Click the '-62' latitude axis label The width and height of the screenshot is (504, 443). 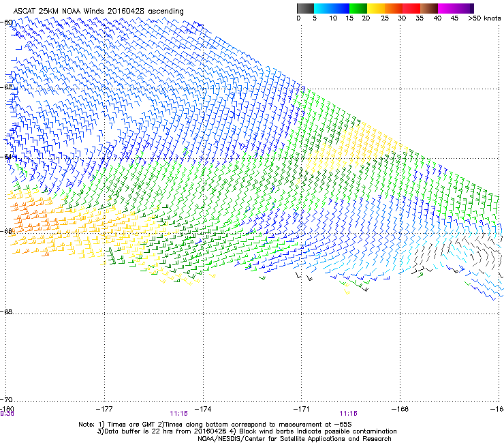pyautogui.click(x=6, y=87)
